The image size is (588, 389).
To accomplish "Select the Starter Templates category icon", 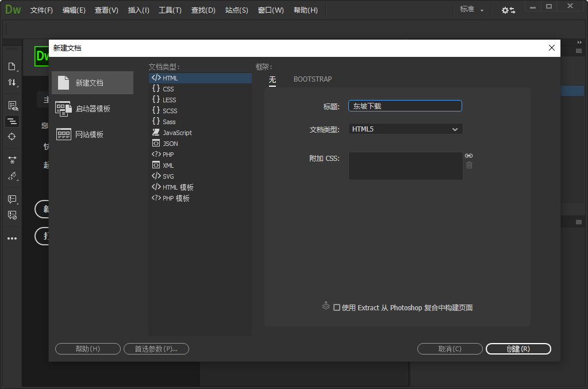I will 63,109.
